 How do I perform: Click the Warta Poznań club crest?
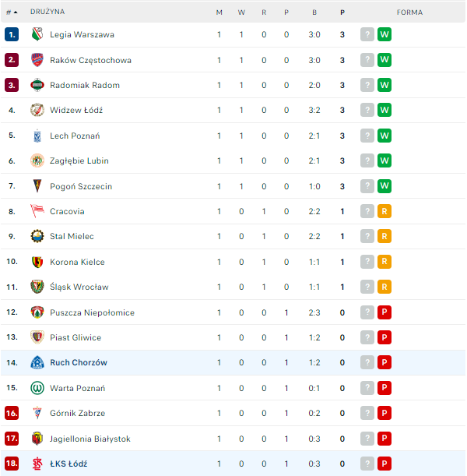(x=37, y=388)
